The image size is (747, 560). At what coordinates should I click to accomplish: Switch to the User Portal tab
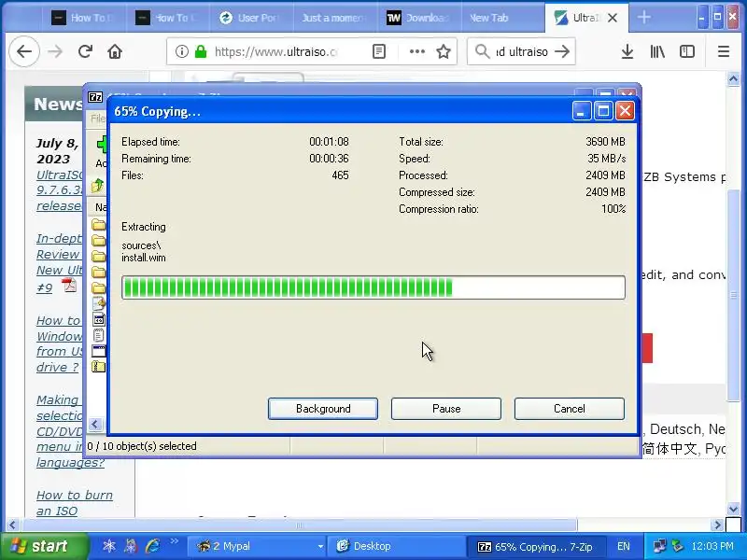pos(251,18)
